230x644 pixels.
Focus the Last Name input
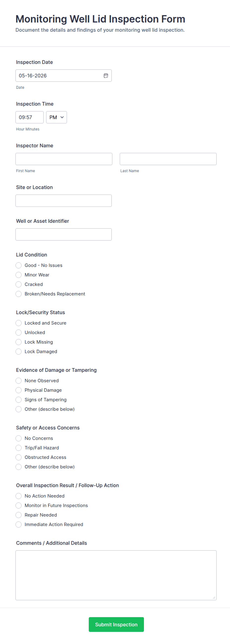[168, 159]
